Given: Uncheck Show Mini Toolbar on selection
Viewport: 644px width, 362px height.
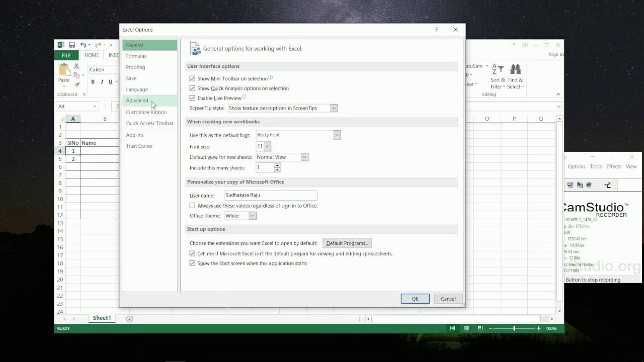Looking at the screenshot, I should [192, 78].
